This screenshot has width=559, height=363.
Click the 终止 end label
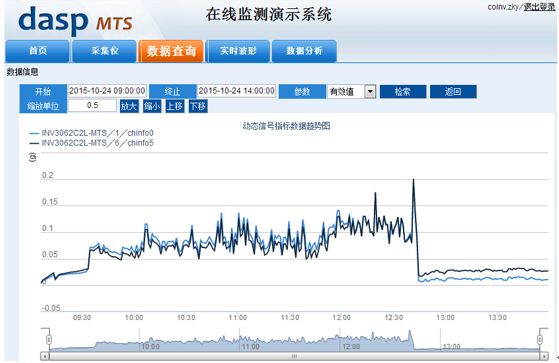click(173, 92)
